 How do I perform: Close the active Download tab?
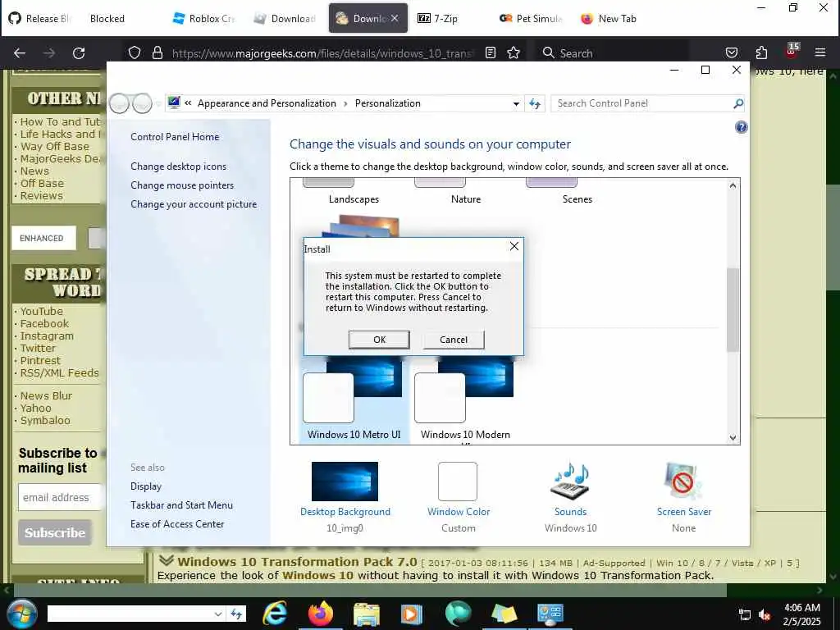395,18
